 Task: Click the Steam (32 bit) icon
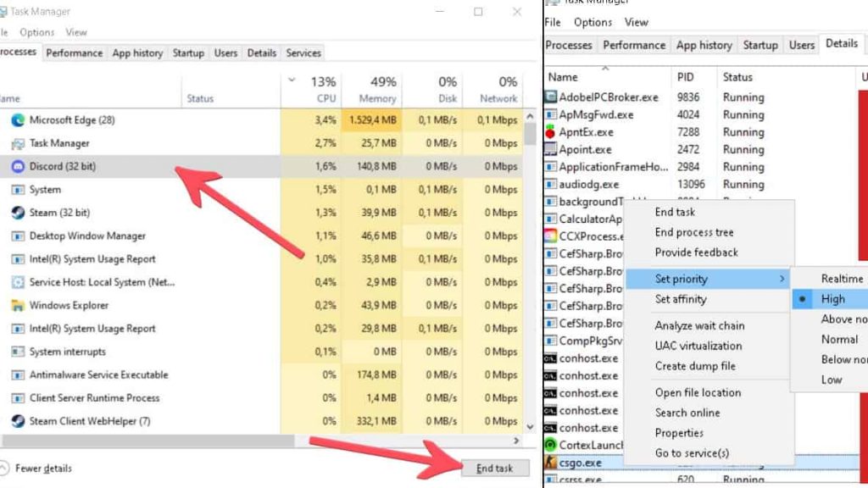point(18,213)
